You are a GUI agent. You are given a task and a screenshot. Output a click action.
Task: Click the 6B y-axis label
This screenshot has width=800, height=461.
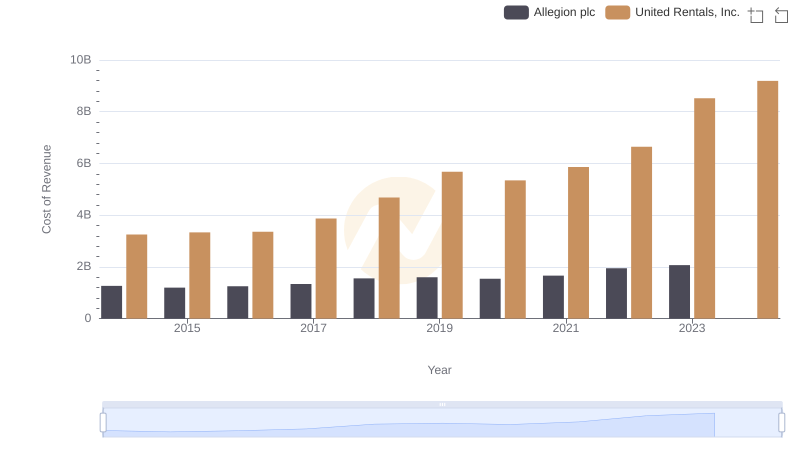(x=84, y=163)
